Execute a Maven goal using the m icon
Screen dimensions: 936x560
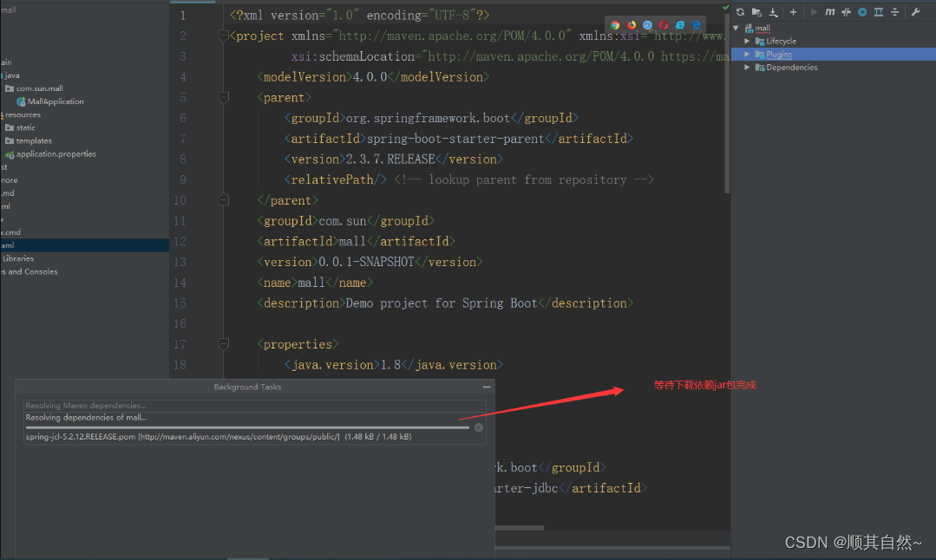point(830,11)
